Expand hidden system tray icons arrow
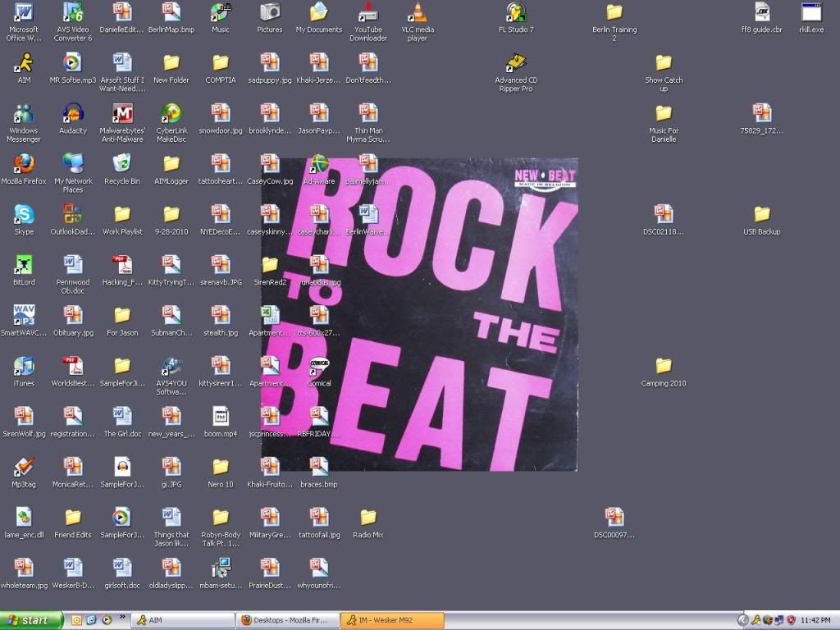This screenshot has height=630, width=840. [742, 620]
